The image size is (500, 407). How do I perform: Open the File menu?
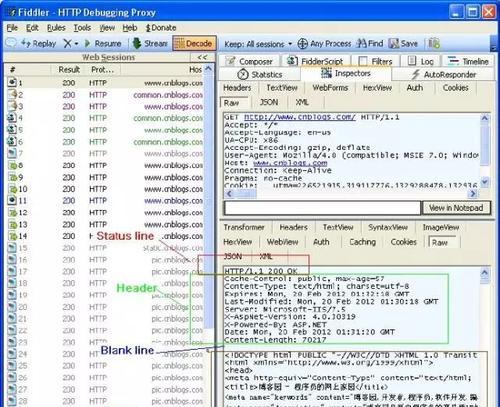(x=12, y=28)
